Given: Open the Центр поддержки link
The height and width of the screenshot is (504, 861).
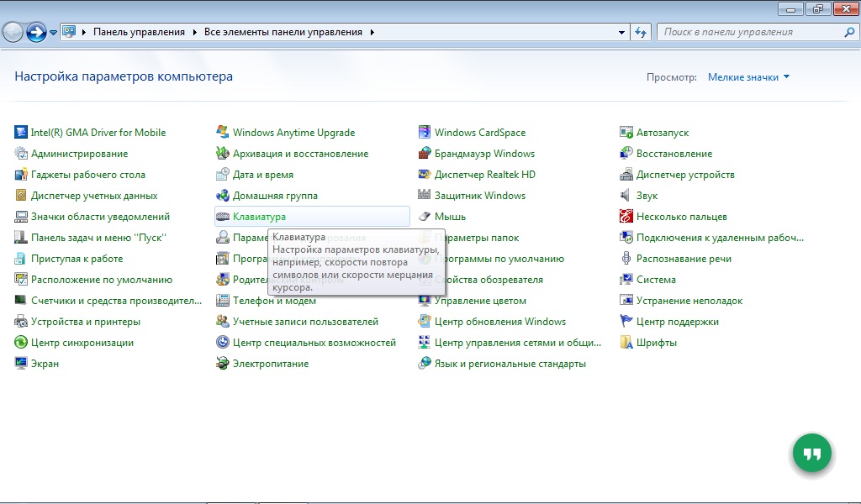Looking at the screenshot, I should pos(678,322).
